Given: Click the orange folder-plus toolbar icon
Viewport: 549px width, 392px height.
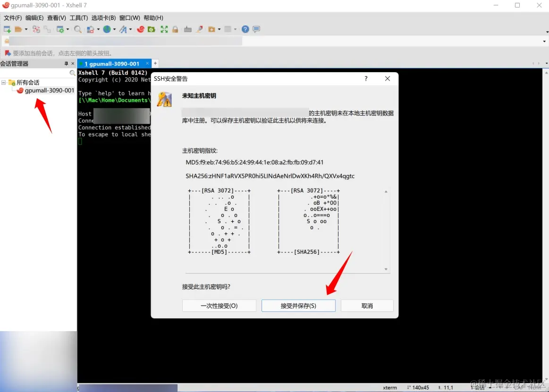Looking at the screenshot, I should pos(211,29).
